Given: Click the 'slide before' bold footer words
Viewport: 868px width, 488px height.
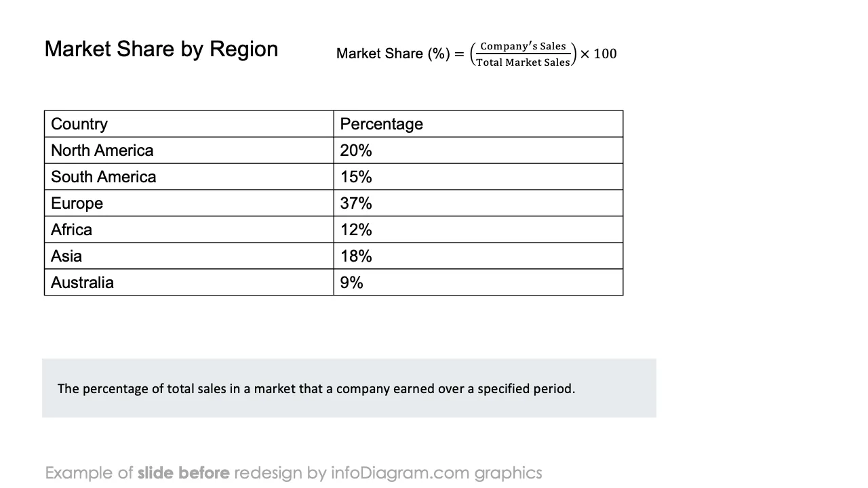Looking at the screenshot, I should pos(183,473).
